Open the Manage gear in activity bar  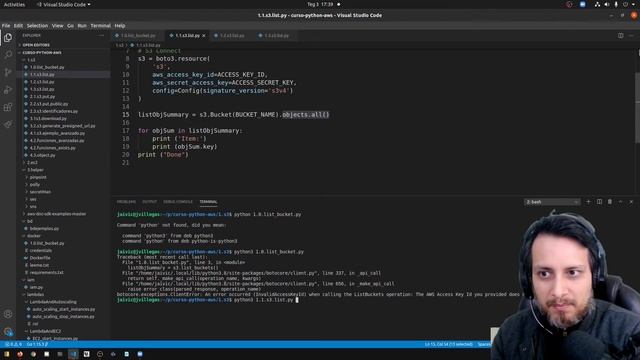click(8, 331)
